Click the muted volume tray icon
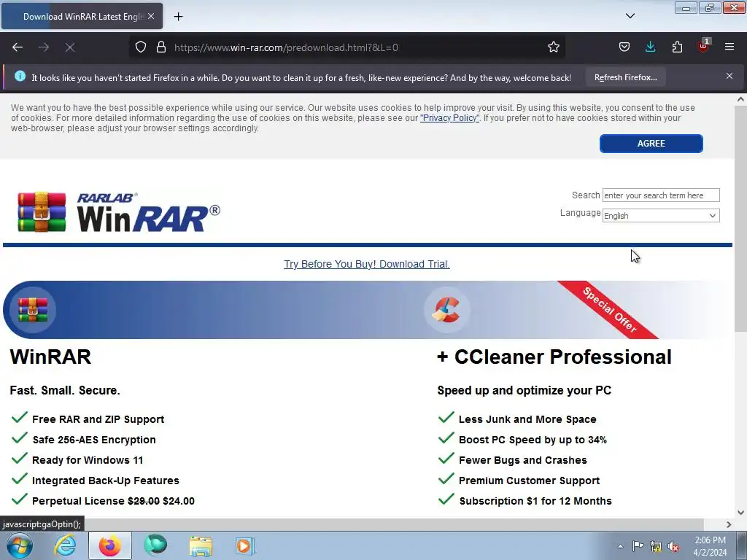The height and width of the screenshot is (560, 747). [673, 546]
